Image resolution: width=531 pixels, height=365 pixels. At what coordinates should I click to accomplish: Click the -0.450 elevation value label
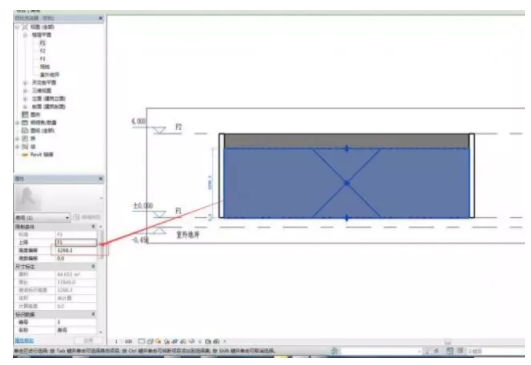pyautogui.click(x=140, y=240)
